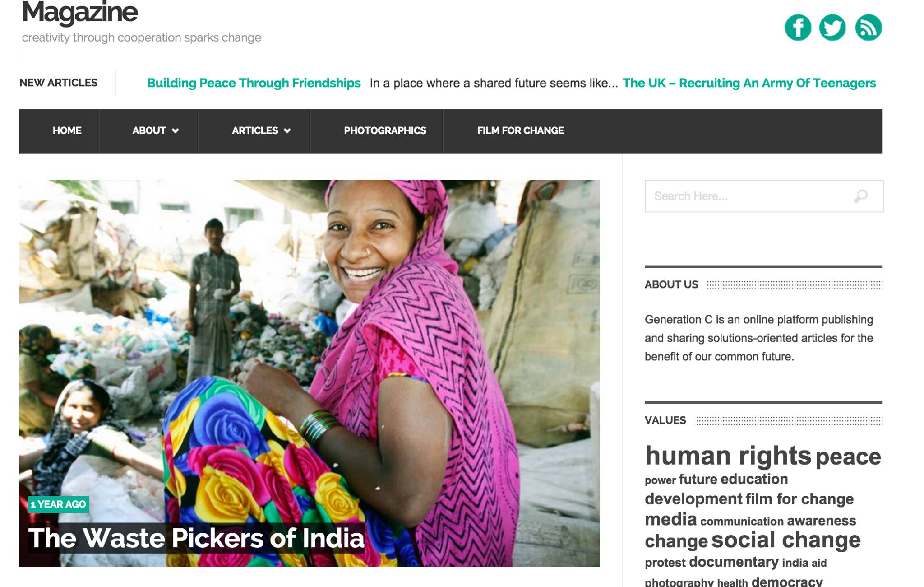Click the search magnifier icon

point(861,196)
